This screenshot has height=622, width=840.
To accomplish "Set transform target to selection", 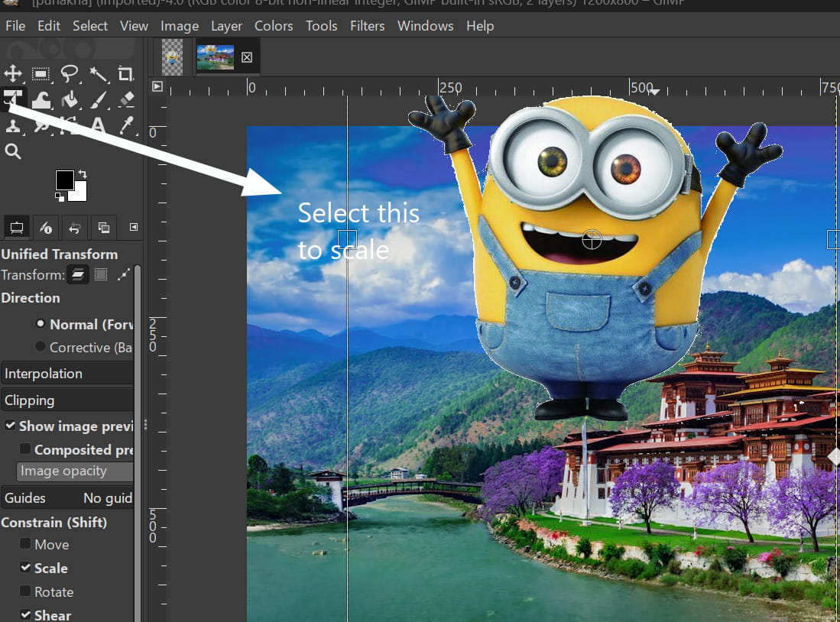I will pos(101,275).
